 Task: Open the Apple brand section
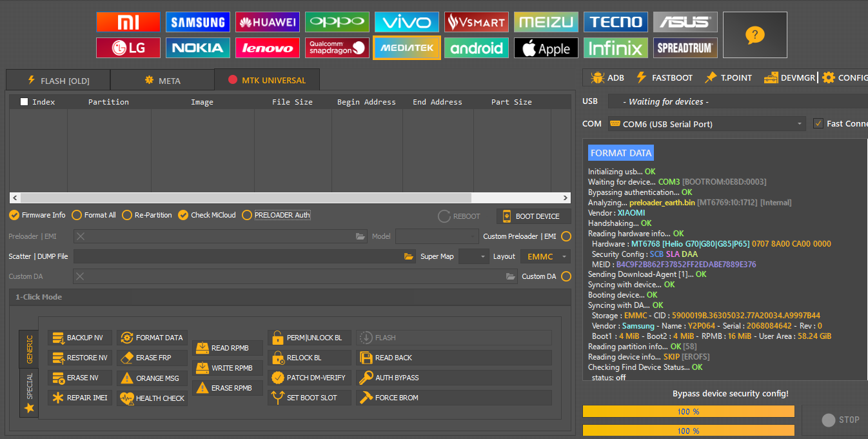click(546, 48)
